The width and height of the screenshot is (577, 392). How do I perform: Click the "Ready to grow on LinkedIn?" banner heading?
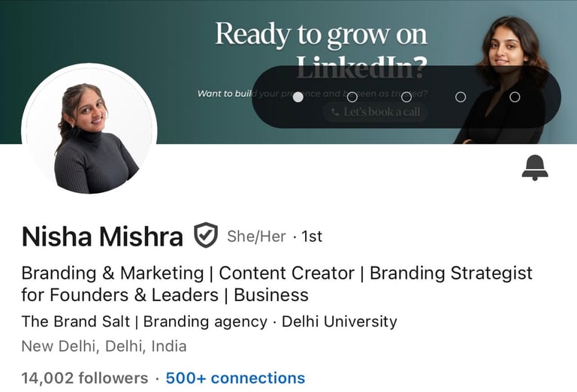321,50
